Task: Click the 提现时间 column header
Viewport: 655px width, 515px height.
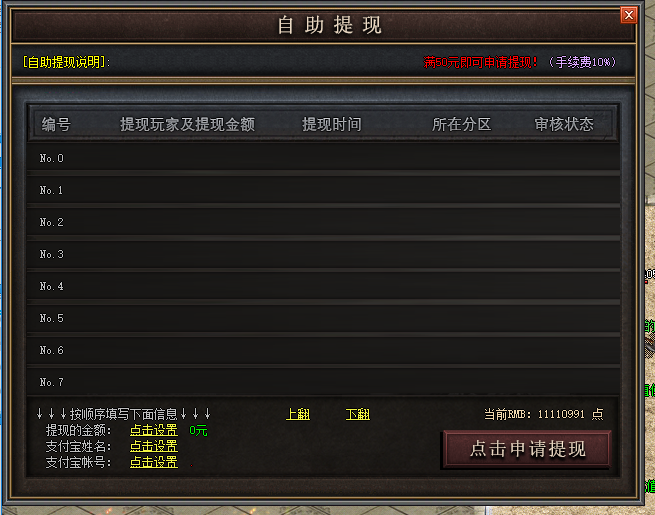Action: [x=332, y=124]
